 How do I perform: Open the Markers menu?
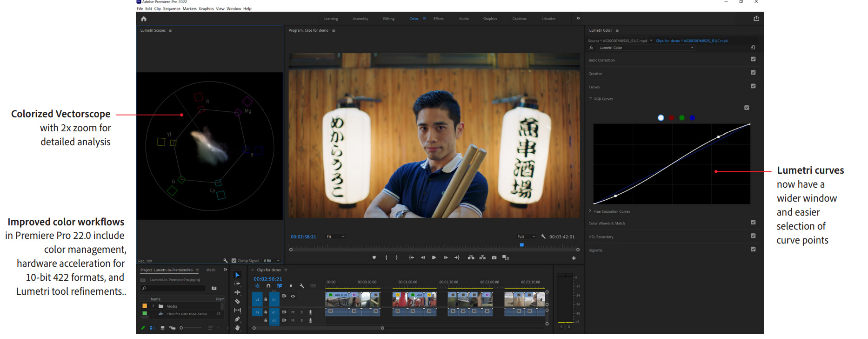(x=189, y=8)
